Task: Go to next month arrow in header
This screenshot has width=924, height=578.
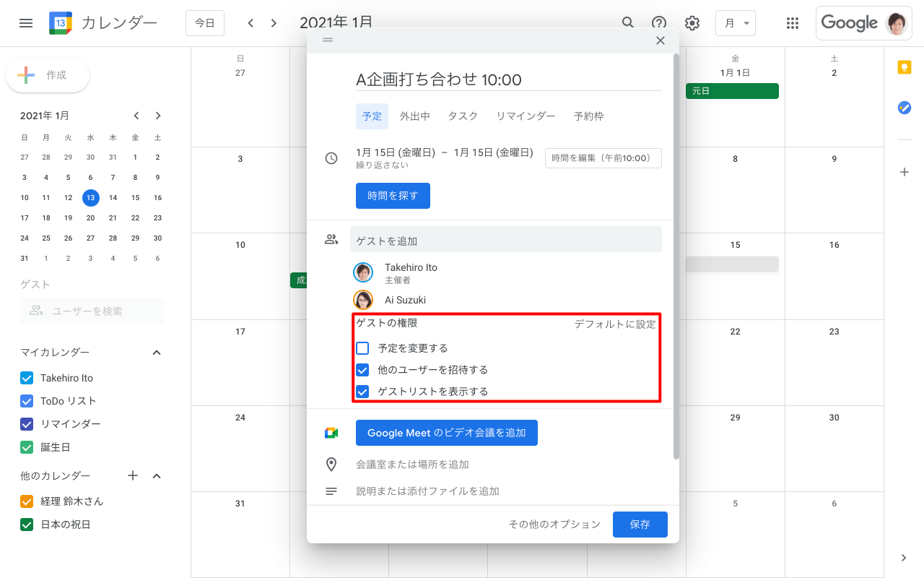Action: 274,23
